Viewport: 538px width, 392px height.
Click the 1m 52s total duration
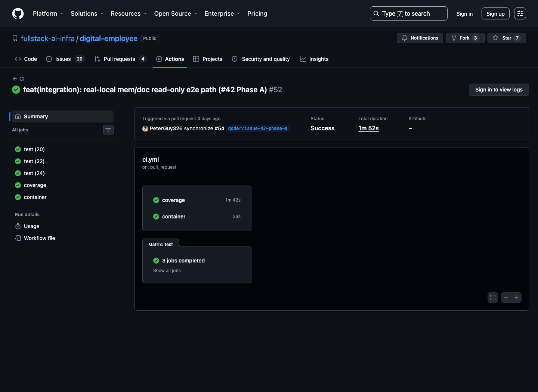pos(368,128)
